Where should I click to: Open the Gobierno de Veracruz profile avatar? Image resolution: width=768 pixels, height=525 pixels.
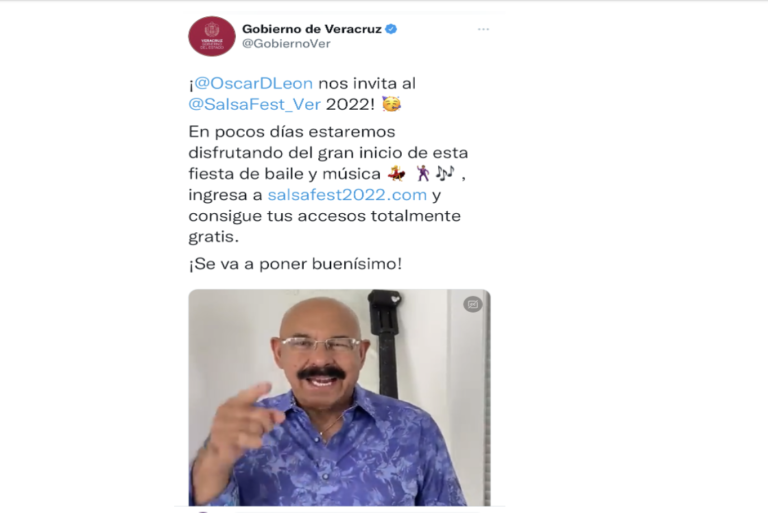[212, 36]
